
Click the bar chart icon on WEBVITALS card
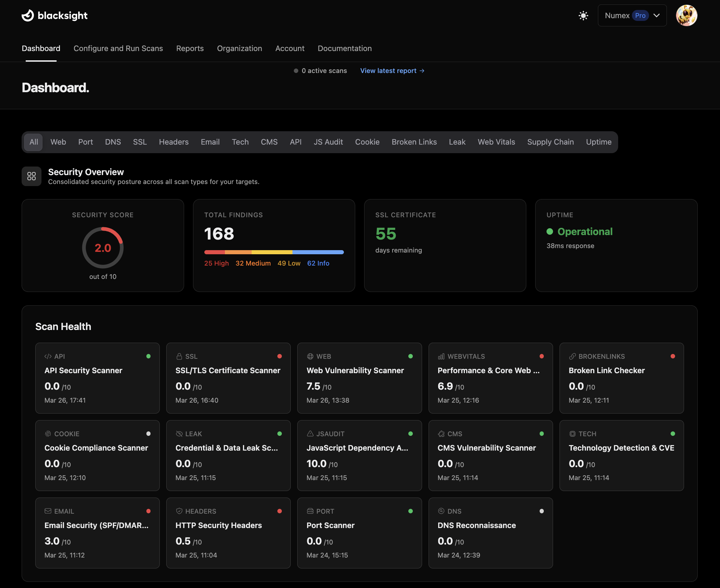coord(442,356)
